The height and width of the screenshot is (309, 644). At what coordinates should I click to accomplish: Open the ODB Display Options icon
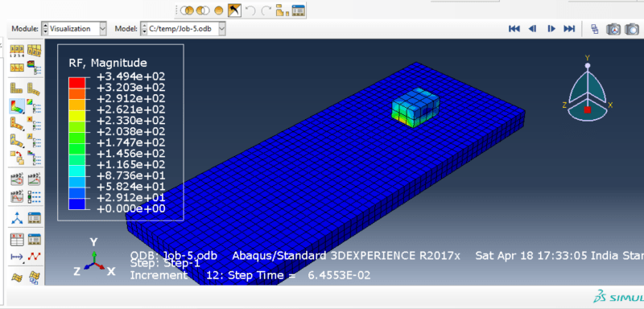pos(16,67)
